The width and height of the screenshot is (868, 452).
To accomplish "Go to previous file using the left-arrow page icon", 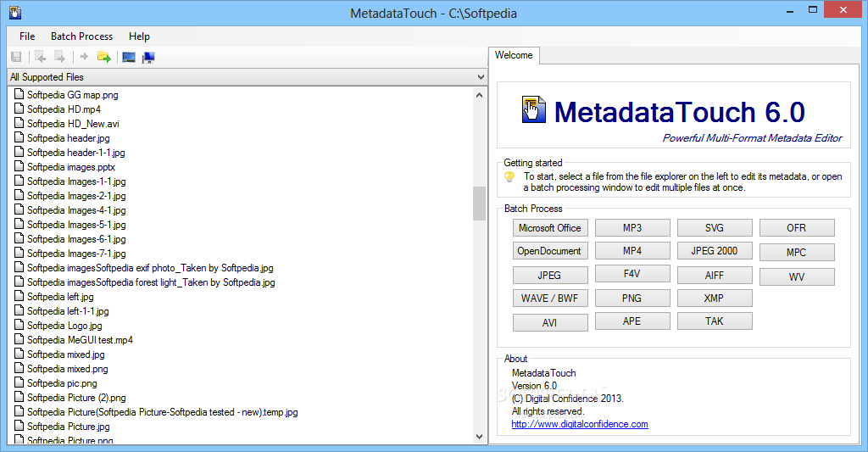I will click(x=41, y=57).
